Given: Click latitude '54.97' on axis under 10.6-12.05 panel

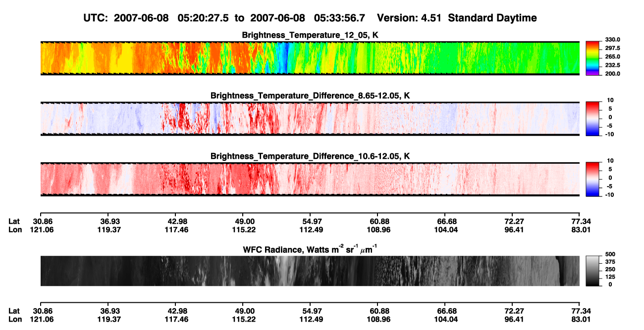Looking at the screenshot, I should point(312,221).
